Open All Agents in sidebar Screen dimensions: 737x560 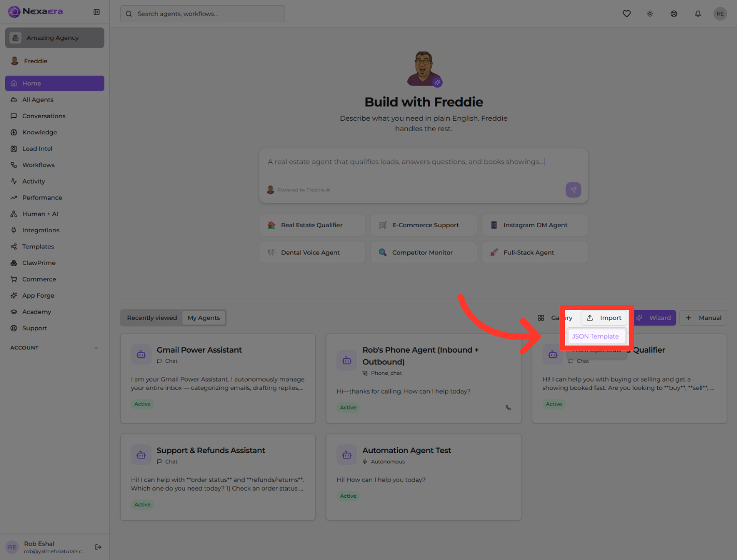tap(54, 100)
